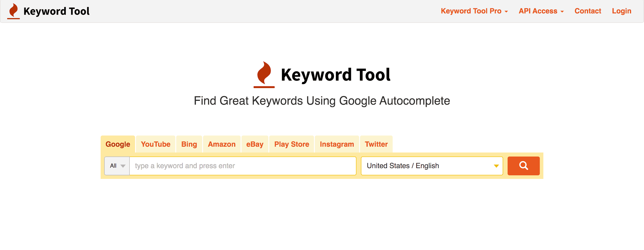Viewport: 644px width, 250px height.
Task: Click the Keyword Tool navbar brand text
Action: [x=57, y=11]
